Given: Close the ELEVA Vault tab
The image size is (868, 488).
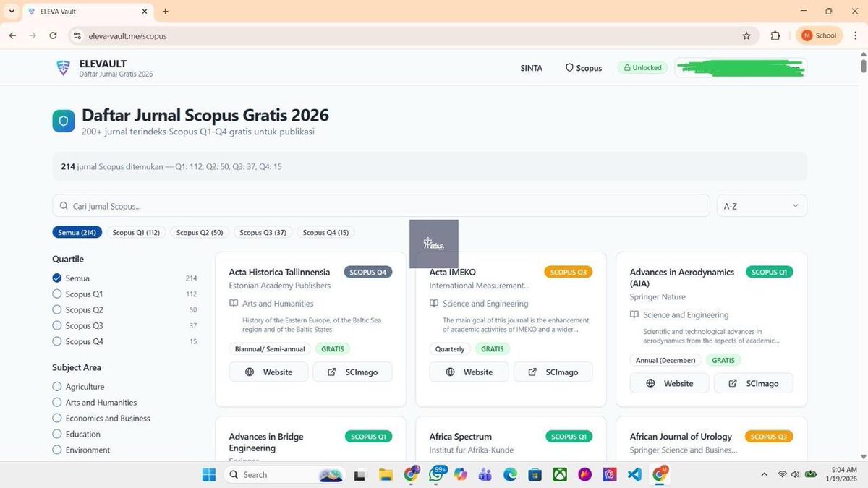Looking at the screenshot, I should tap(145, 12).
